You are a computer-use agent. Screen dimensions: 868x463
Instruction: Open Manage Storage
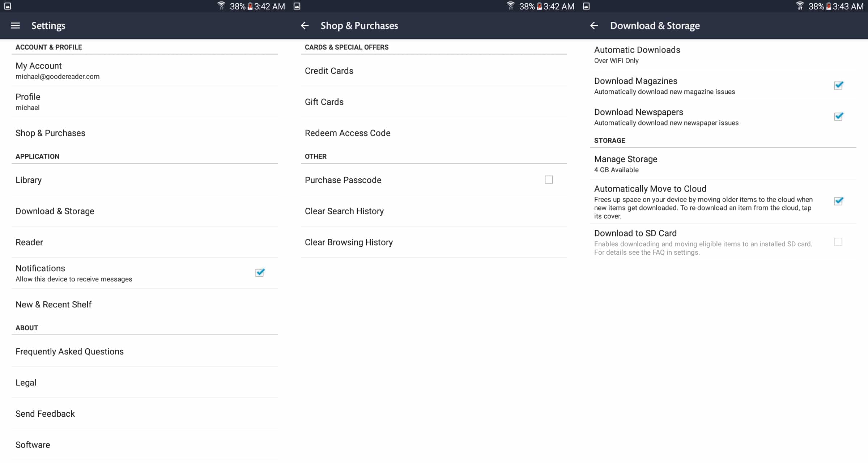(723, 164)
